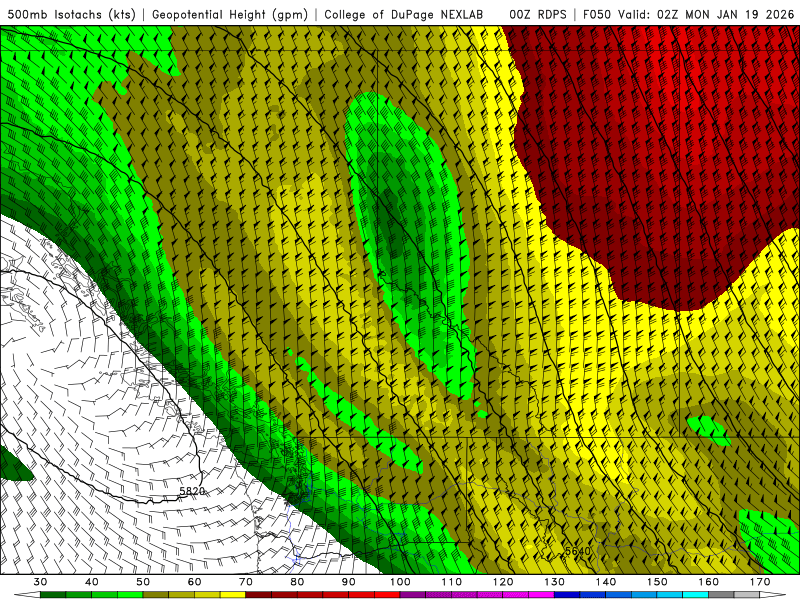The width and height of the screenshot is (800, 600).
Task: Click the 5640 height contour label
Action: (578, 551)
